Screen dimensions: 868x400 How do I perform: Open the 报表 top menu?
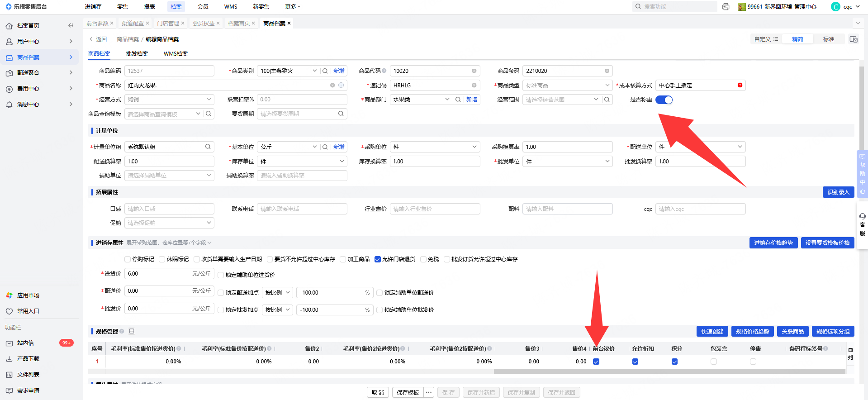(149, 7)
